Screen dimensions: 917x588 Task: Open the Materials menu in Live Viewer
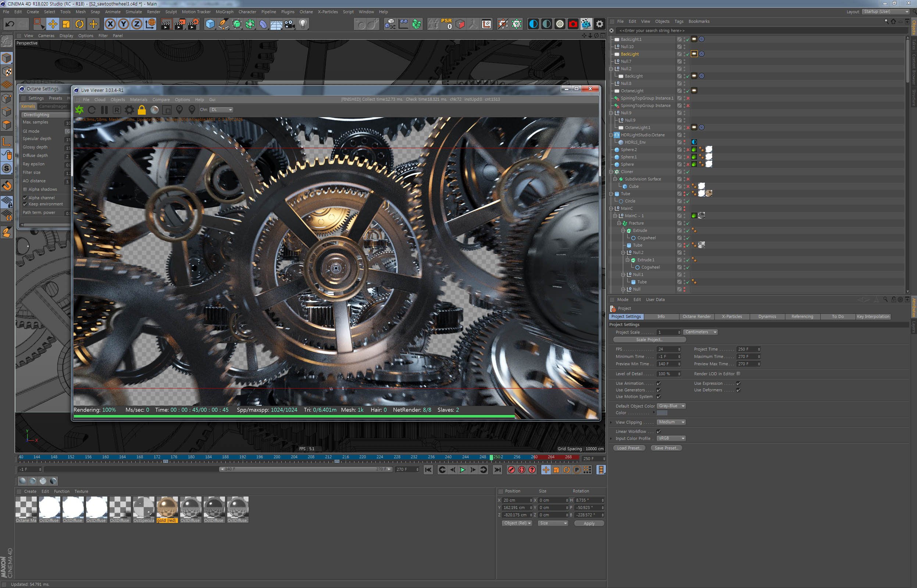pos(139,100)
